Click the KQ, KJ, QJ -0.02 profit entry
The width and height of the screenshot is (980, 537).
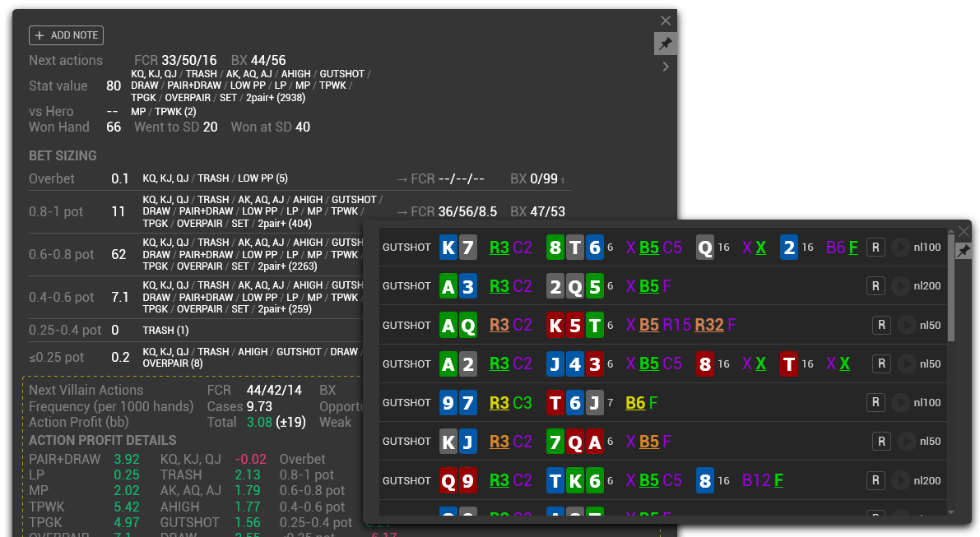[x=213, y=459]
